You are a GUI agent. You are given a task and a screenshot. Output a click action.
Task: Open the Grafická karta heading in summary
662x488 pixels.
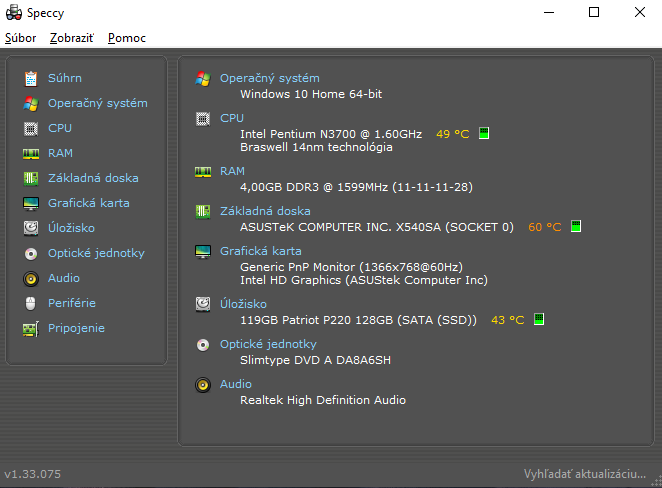click(260, 251)
